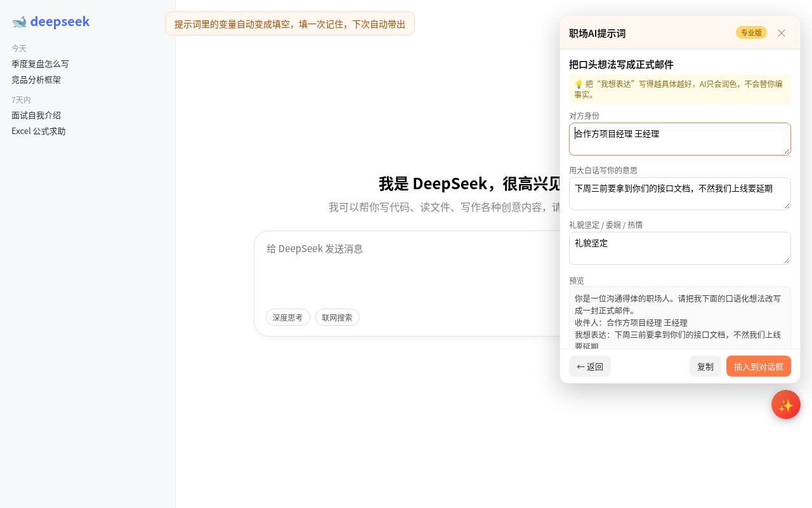Open the 季度复盘怎么写 chat
This screenshot has width=812, height=508.
(40, 64)
